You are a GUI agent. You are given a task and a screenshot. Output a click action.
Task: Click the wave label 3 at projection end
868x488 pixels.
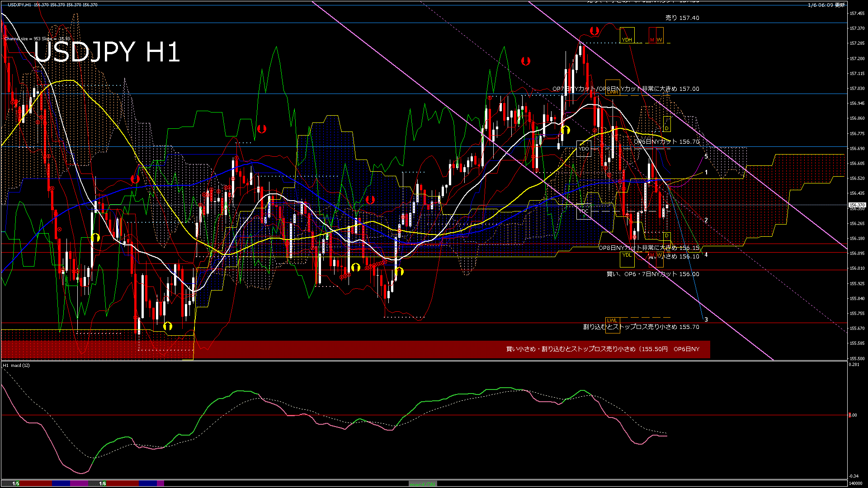pos(706,319)
